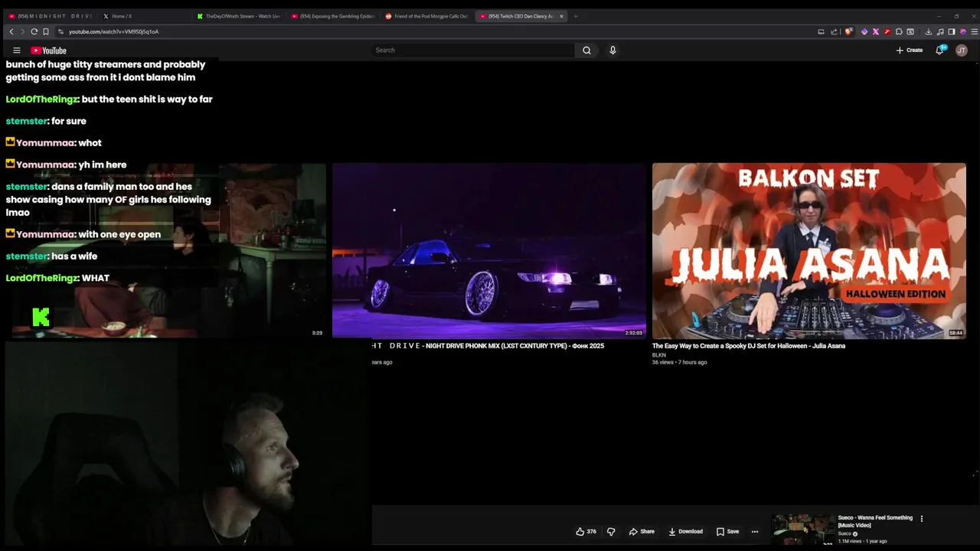Switch to Friend of the Pod Morgpie tab
Viewport: 980px width, 551px height.
[x=426, y=16]
